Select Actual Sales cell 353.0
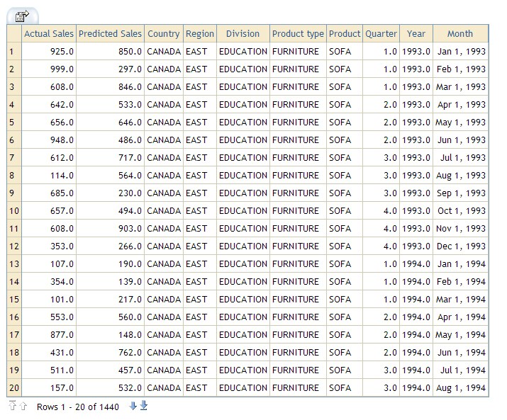 point(49,246)
